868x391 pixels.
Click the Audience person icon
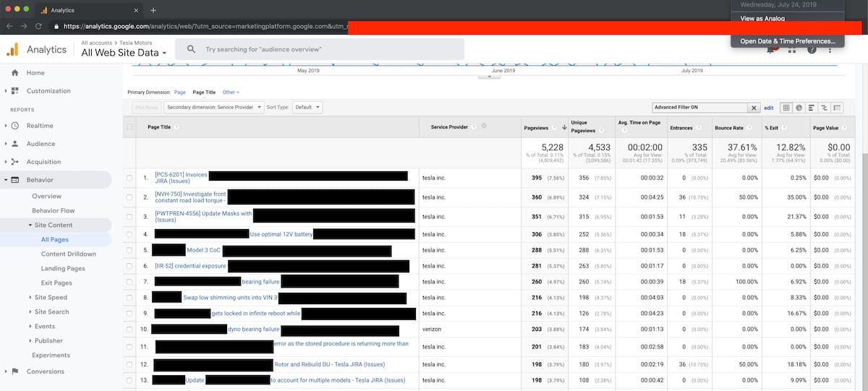14,144
